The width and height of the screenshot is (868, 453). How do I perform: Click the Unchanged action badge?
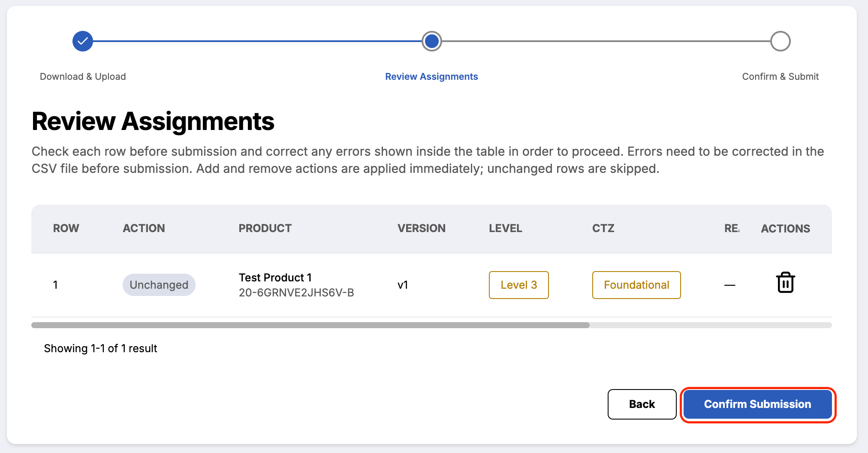coord(159,285)
